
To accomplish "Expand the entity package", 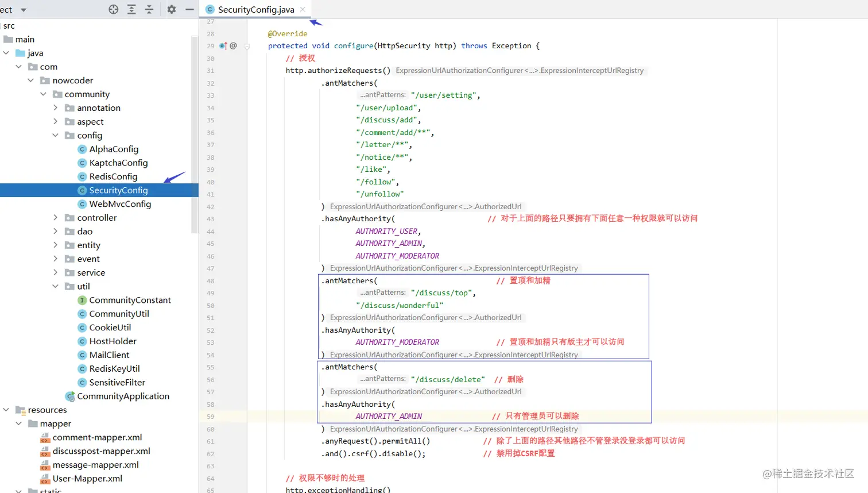I will [55, 245].
